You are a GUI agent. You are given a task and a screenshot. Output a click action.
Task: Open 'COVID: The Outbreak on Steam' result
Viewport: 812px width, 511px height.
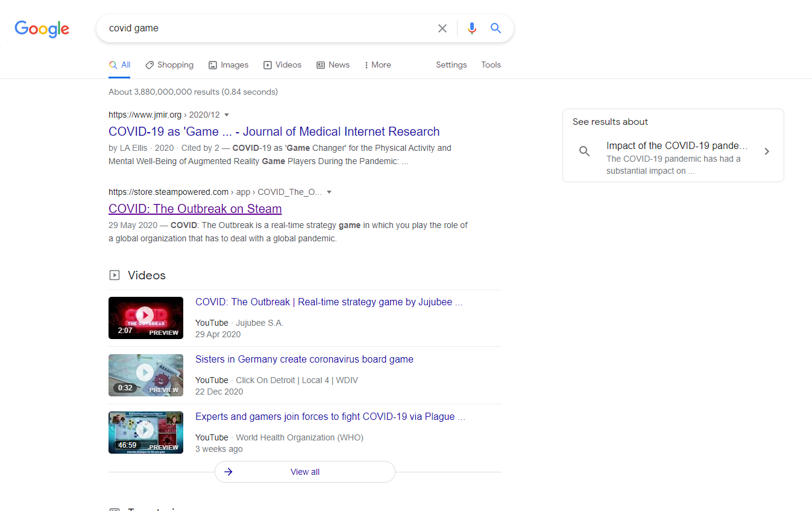click(195, 209)
